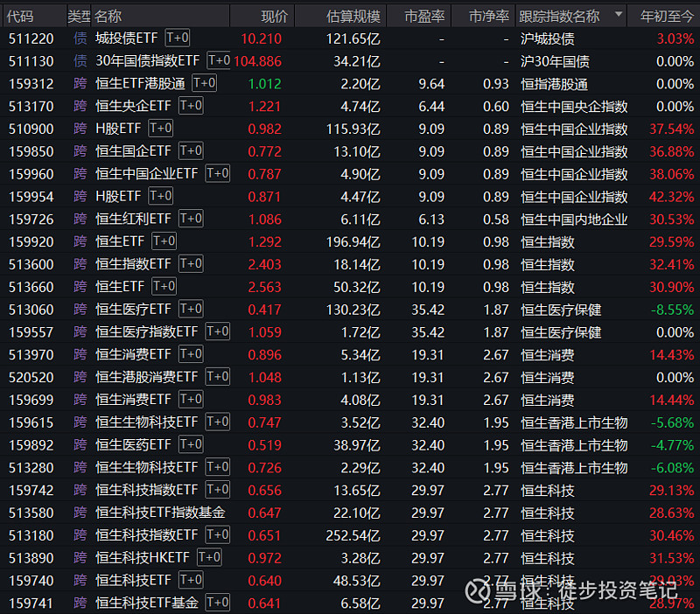The width and height of the screenshot is (700, 614).
Task: Click the estimated size 38.97亿
Action: (x=357, y=445)
